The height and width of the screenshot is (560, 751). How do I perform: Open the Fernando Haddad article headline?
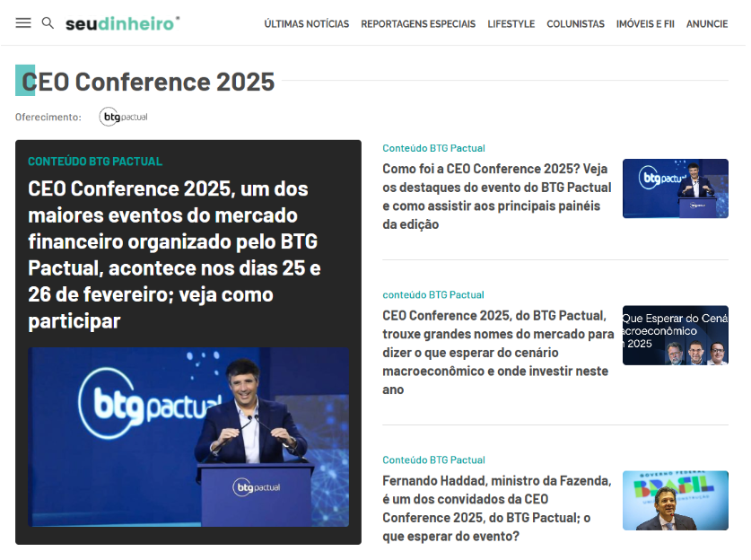496,508
